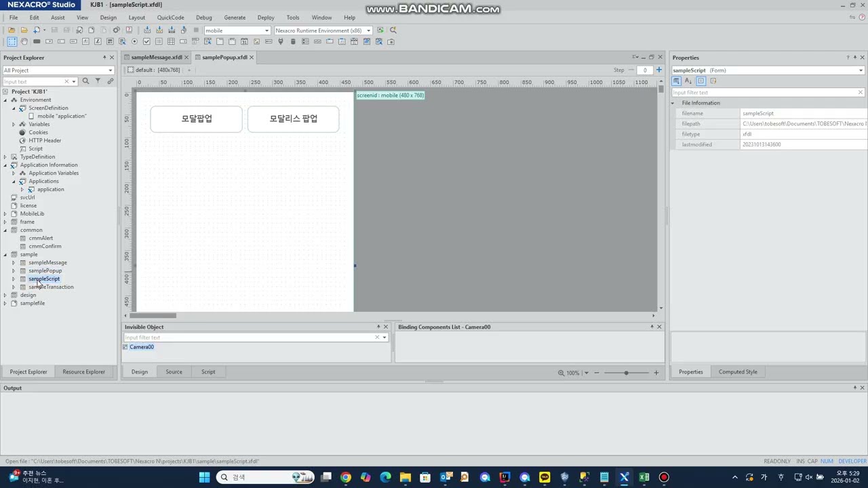Open the File menu
Screen dimensions: 868x488
pos(13,18)
